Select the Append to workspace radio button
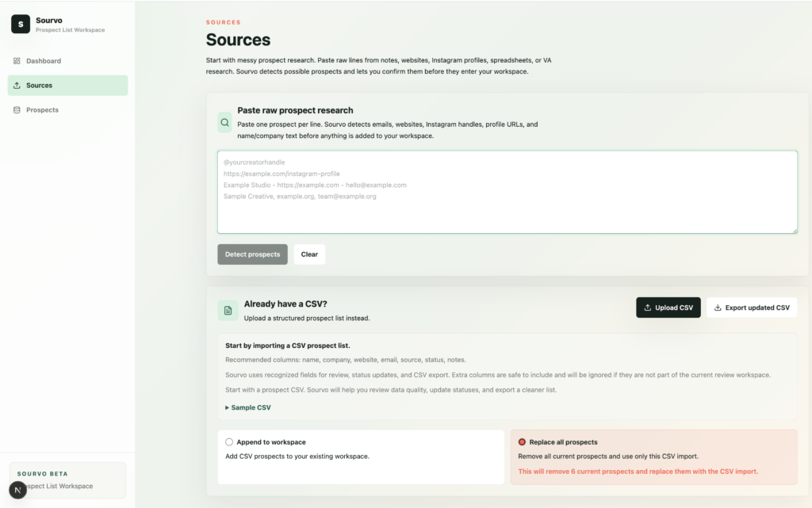 coord(229,442)
